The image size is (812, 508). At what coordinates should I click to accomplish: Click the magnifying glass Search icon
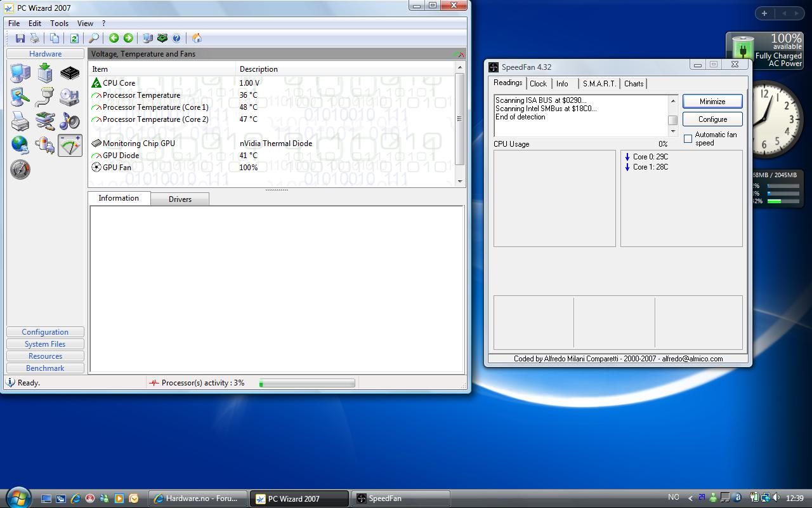click(93, 38)
